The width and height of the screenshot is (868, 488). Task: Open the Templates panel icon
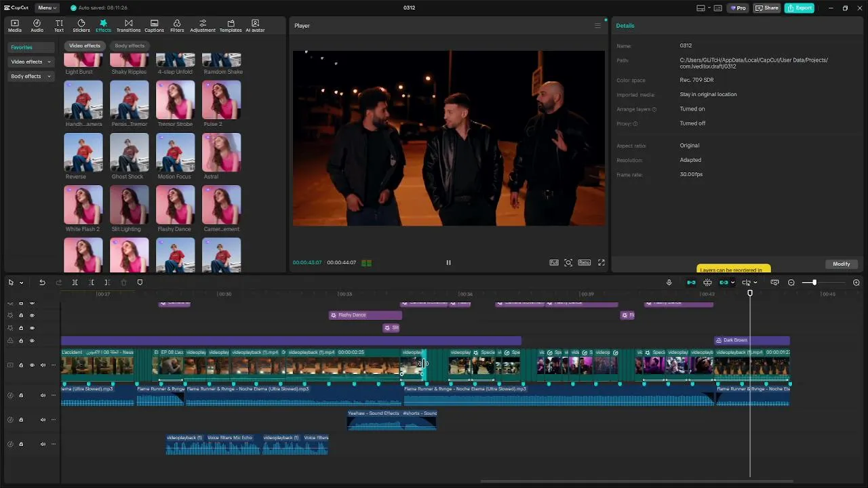231,26
